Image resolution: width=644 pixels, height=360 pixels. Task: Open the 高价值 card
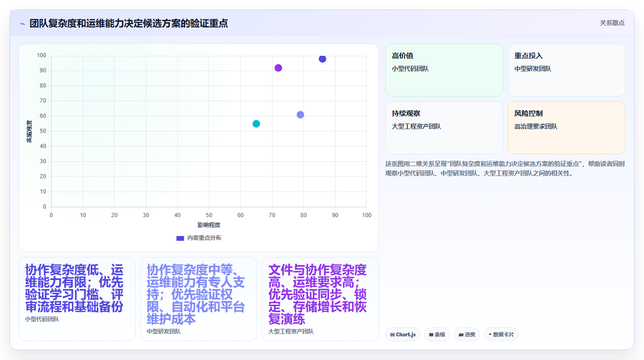point(444,70)
